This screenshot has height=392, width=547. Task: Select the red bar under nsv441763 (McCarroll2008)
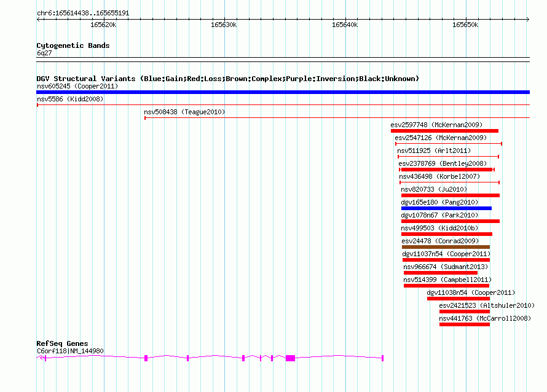tap(464, 324)
